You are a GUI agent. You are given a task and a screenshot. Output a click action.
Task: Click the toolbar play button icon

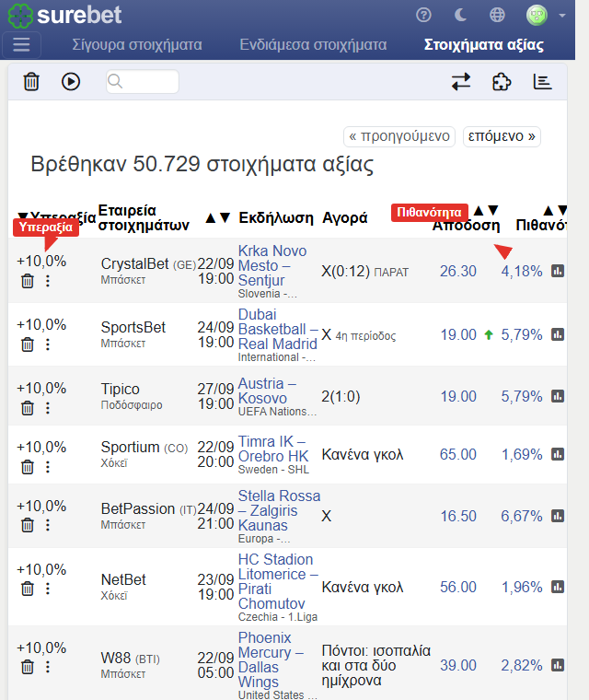[x=71, y=82]
